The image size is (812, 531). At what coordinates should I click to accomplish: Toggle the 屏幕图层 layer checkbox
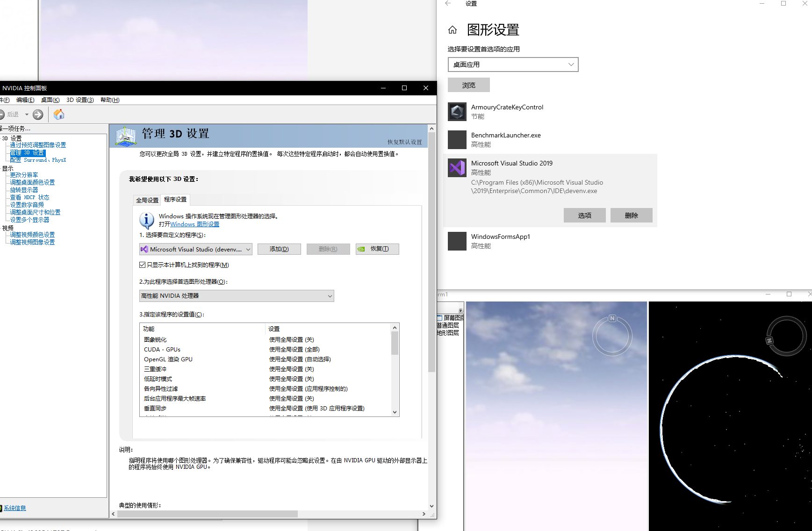tap(440, 318)
